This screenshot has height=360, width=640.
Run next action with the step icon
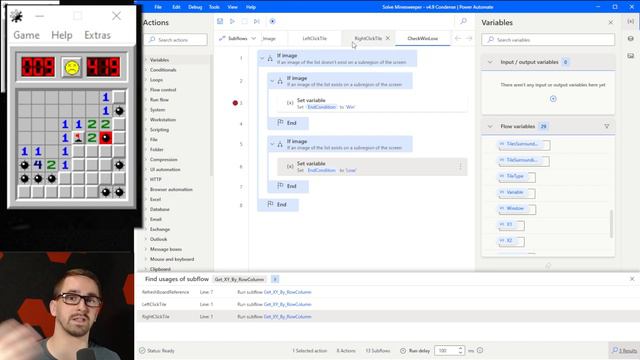pyautogui.click(x=257, y=21)
